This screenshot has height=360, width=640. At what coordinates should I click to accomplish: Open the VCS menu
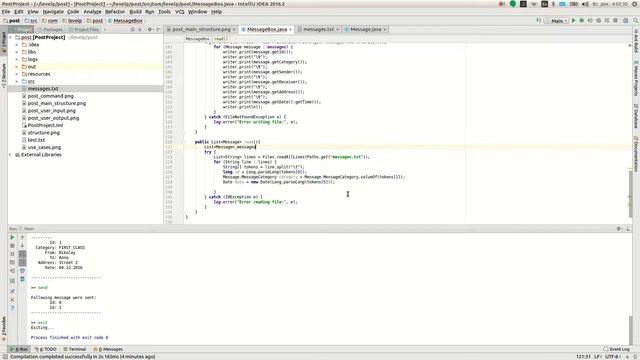pyautogui.click(x=180, y=12)
